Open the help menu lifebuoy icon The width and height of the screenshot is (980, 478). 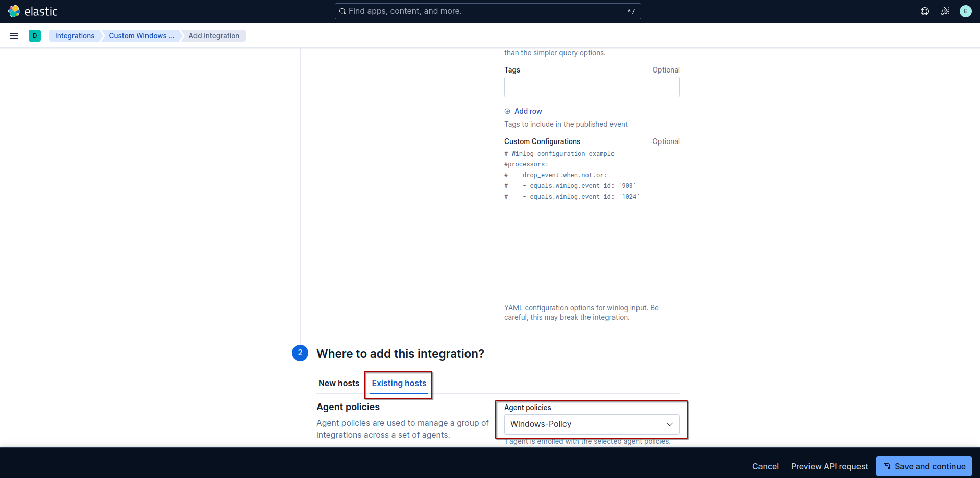(x=925, y=11)
